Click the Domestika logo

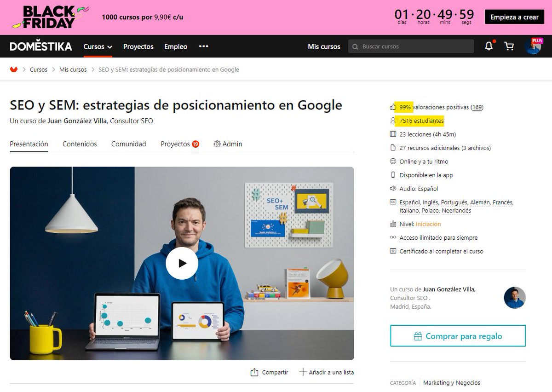tap(41, 46)
